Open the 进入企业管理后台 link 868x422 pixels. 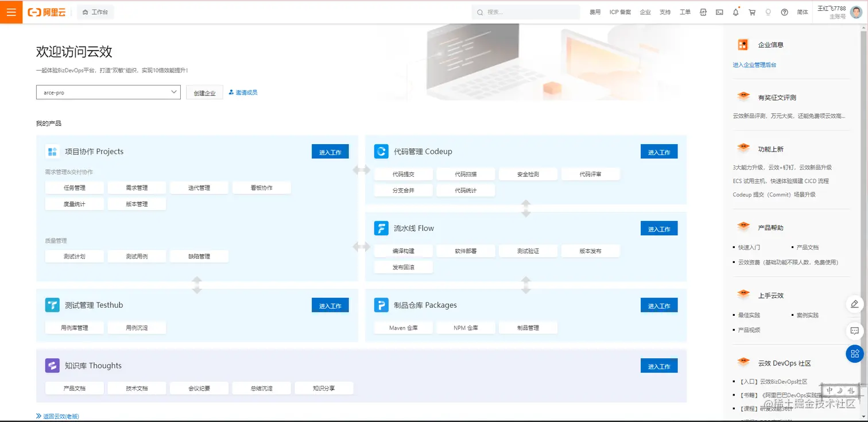754,65
